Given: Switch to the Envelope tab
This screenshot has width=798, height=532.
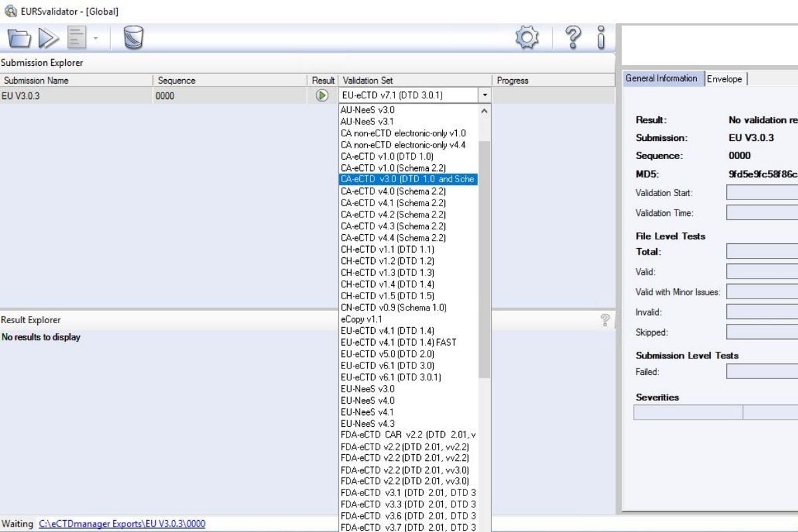Looking at the screenshot, I should pos(725,78).
